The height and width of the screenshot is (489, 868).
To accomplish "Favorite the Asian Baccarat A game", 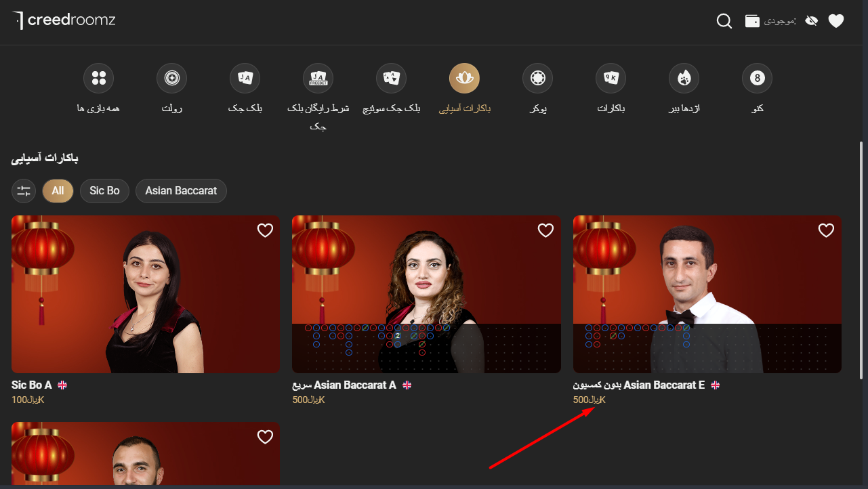I will [545, 231].
